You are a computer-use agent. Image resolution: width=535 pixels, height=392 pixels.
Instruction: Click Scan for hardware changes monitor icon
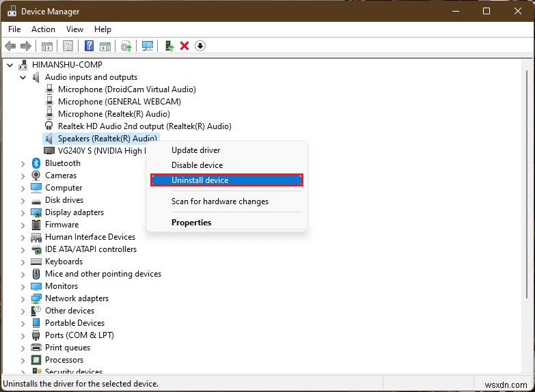tap(148, 46)
